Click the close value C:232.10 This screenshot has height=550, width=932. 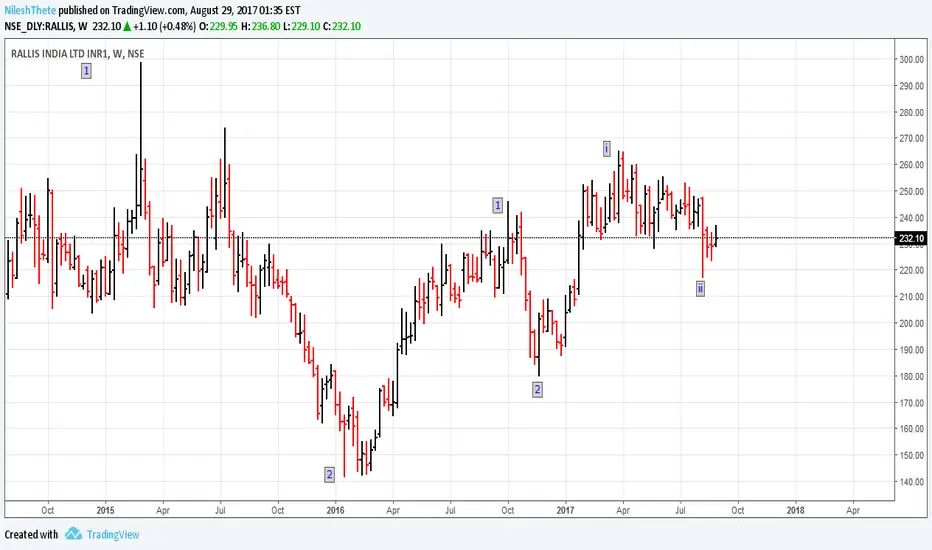(342, 26)
